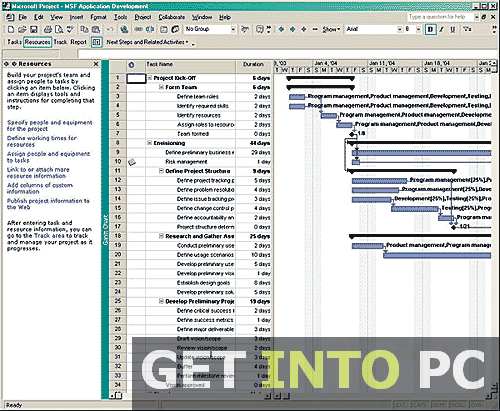Open 'Assign people and equipment to tasks' link
The height and width of the screenshot is (411, 500).
49,157
